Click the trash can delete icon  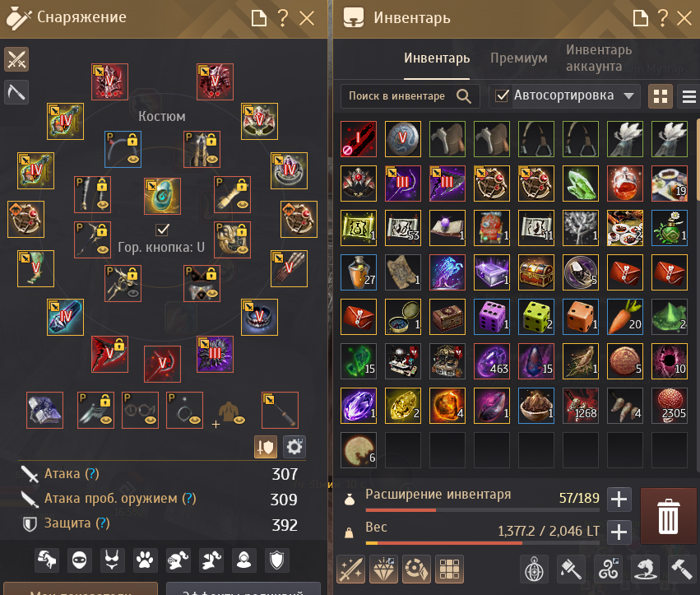click(x=668, y=516)
